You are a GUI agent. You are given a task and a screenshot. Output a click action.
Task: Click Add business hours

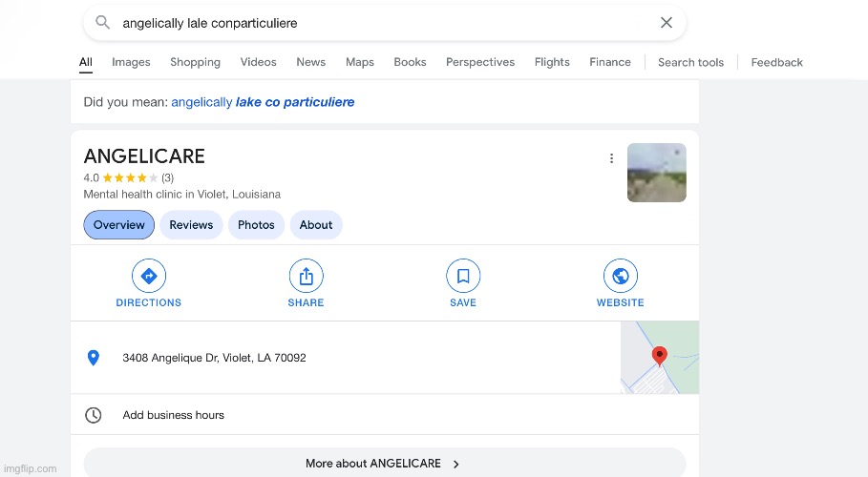pos(174,415)
